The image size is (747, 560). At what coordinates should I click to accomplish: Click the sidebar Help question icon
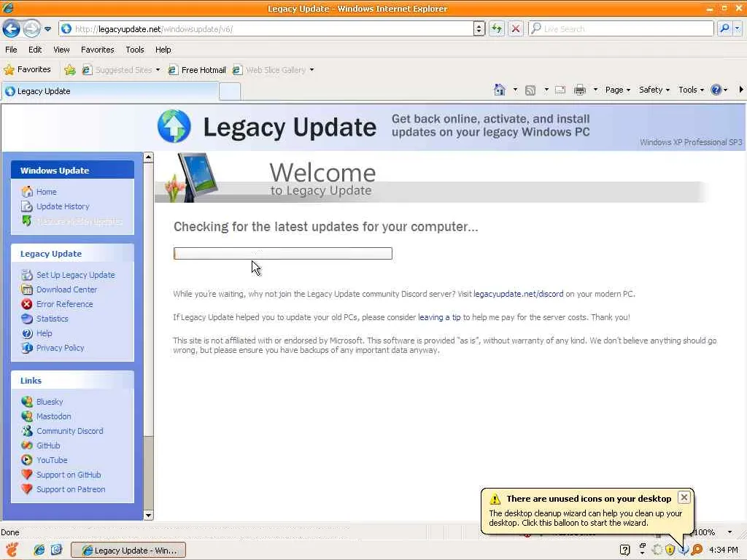tap(27, 333)
